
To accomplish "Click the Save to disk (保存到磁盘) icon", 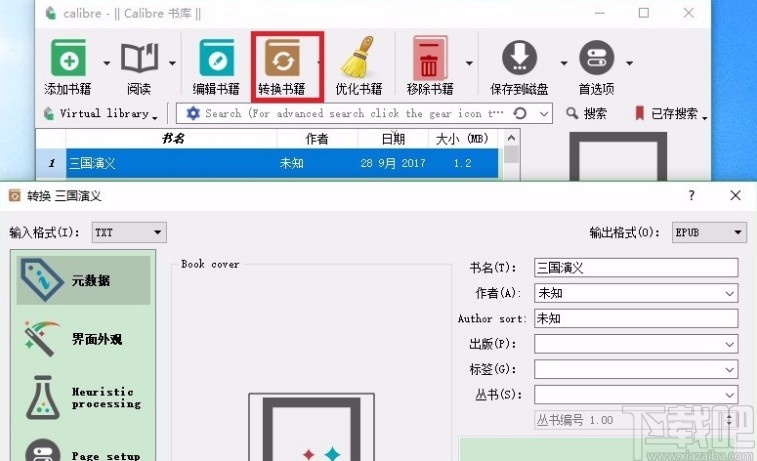I will [x=519, y=57].
